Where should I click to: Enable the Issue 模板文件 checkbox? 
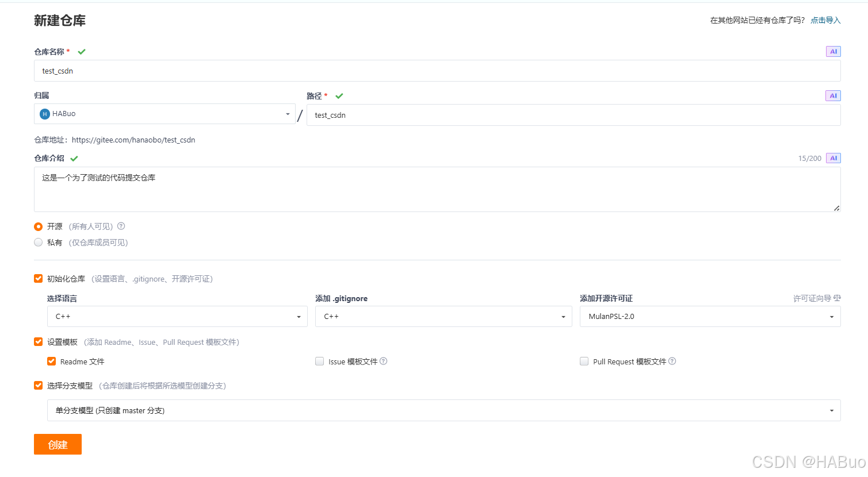point(319,361)
